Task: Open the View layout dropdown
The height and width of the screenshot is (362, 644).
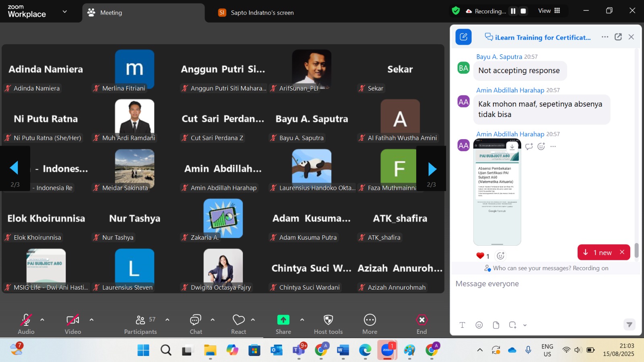Action: (549, 11)
